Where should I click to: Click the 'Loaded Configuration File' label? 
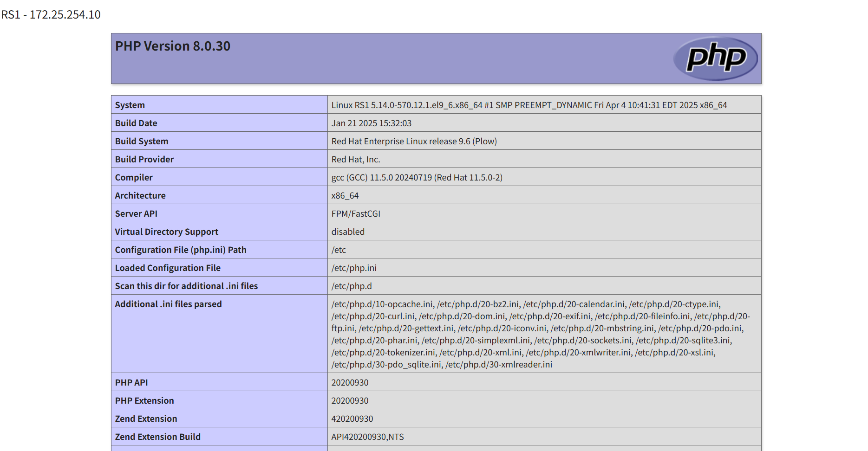tap(168, 268)
